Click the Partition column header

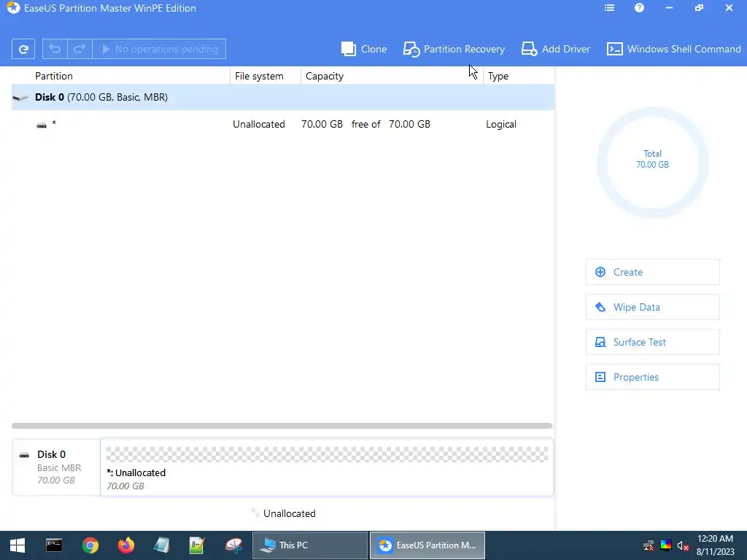(x=54, y=76)
